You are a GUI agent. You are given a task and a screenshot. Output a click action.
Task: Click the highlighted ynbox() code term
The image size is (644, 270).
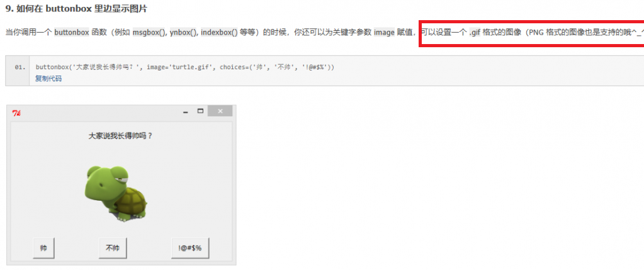pyautogui.click(x=183, y=33)
